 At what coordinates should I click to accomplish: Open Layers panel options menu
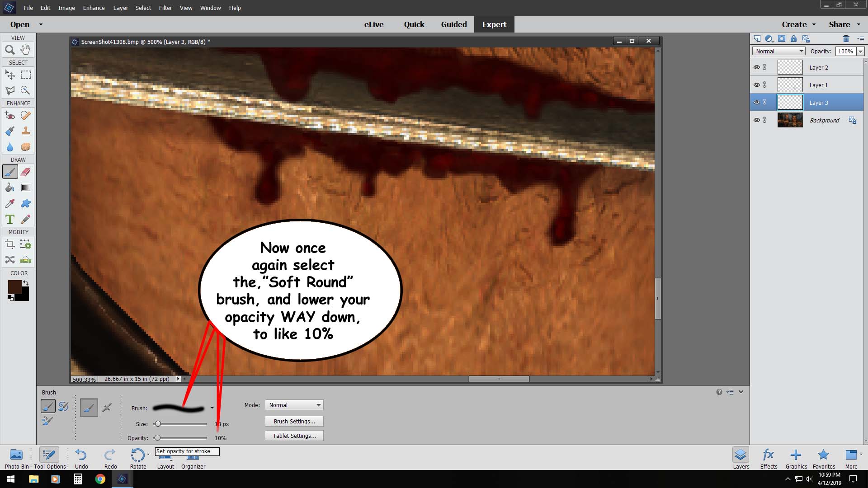tap(860, 39)
